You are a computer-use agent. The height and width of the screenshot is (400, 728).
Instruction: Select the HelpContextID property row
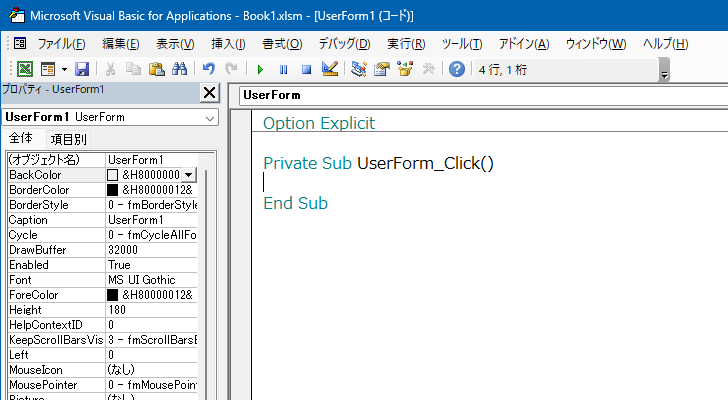pyautogui.click(x=103, y=325)
